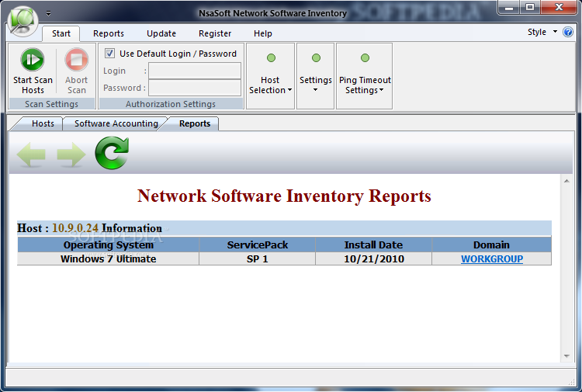
Task: Click the Operating System column header
Action: [109, 245]
